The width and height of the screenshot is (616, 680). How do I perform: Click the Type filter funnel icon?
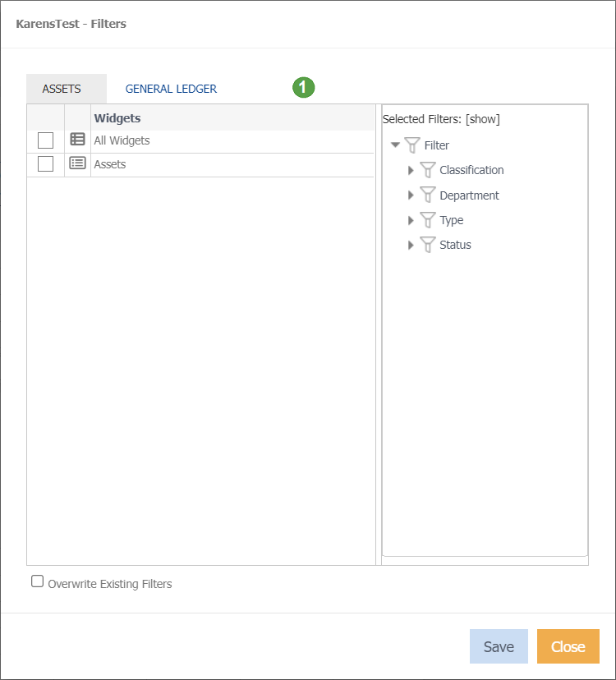click(x=427, y=219)
